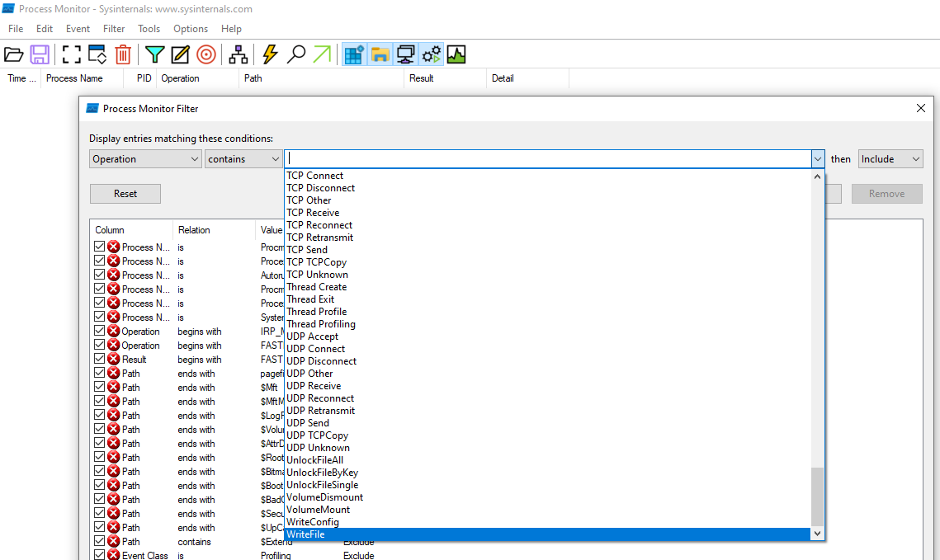The image size is (940, 560).
Task: Uncheck the Path contains filter checkbox
Action: tap(100, 542)
